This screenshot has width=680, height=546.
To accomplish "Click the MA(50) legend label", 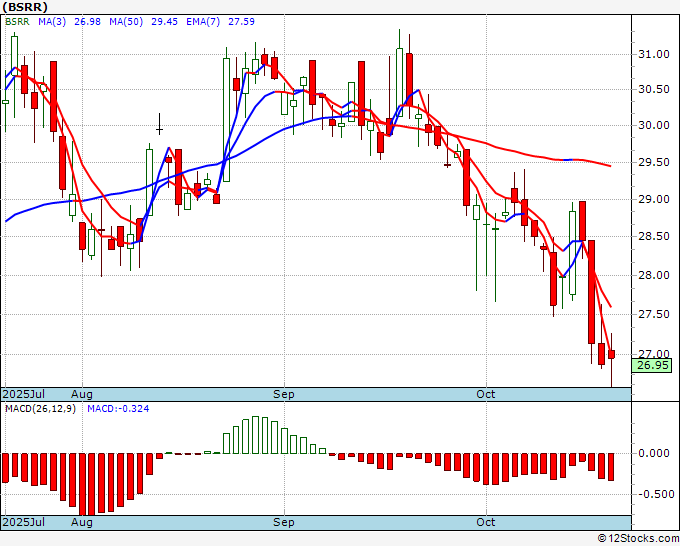I will (x=126, y=21).
